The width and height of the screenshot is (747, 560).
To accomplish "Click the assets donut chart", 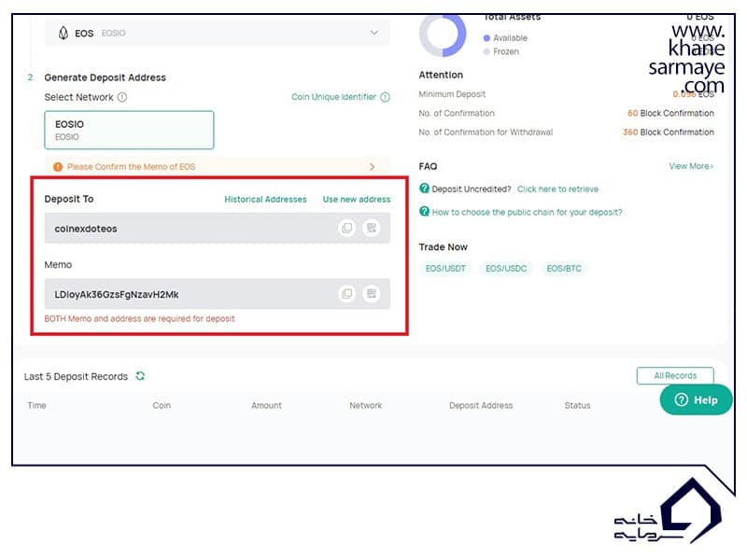I will pos(443,35).
